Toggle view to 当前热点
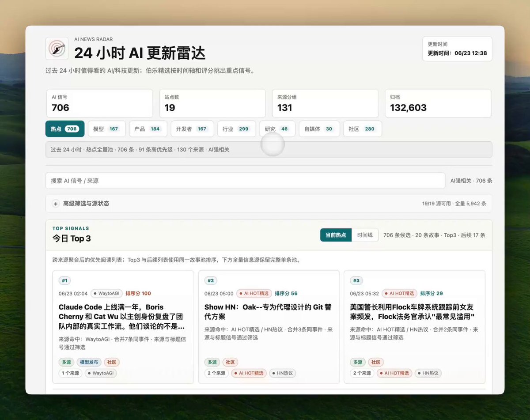Image resolution: width=530 pixels, height=420 pixels. pos(336,235)
